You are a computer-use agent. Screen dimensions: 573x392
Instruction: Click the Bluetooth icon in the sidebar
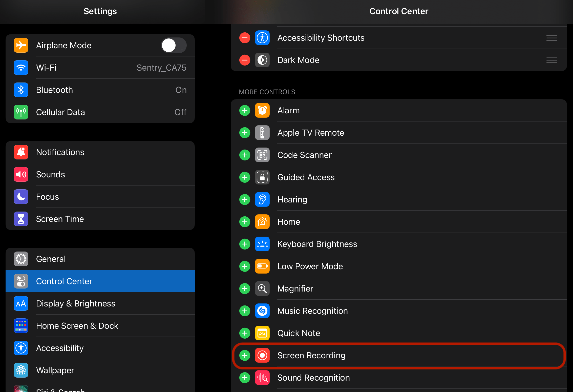click(x=21, y=90)
